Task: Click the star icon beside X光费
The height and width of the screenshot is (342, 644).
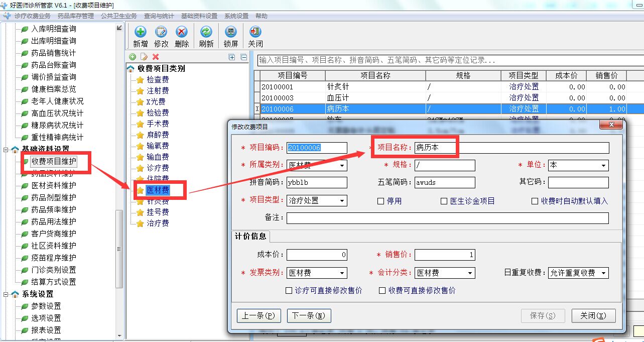Action: tap(140, 102)
